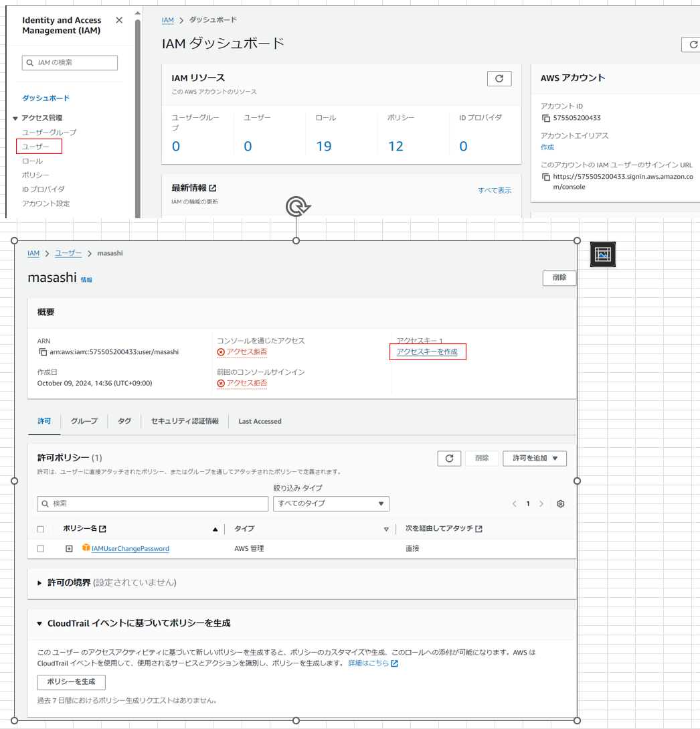This screenshot has height=729, width=700.
Task: Open アカウント設定 in the sidebar
Action: click(46, 204)
